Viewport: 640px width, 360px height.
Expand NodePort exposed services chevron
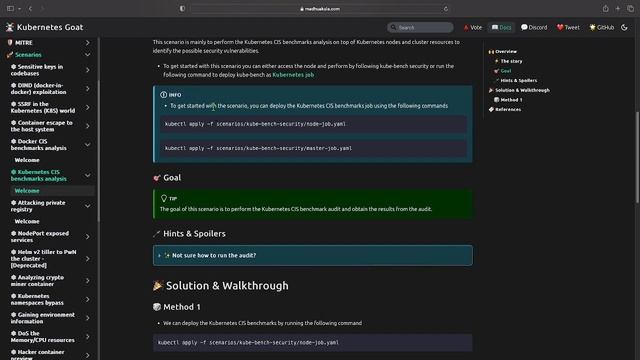87,237
